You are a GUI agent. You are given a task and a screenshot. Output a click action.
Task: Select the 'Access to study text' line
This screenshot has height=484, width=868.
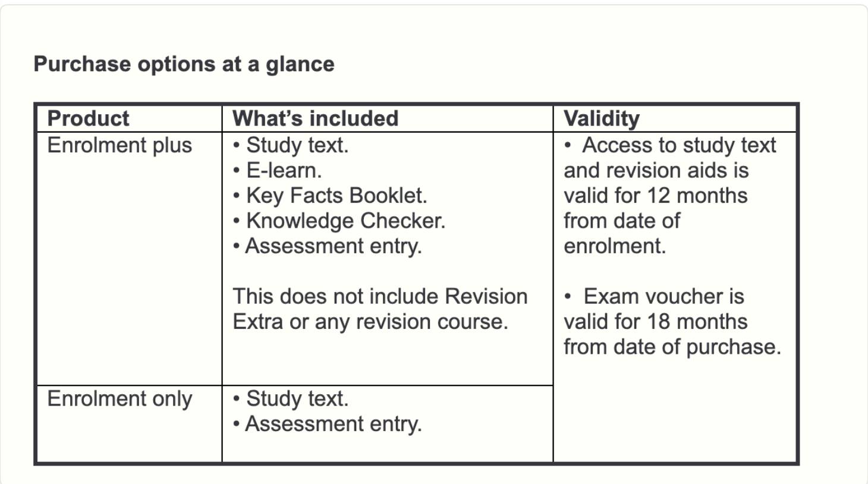[670, 145]
